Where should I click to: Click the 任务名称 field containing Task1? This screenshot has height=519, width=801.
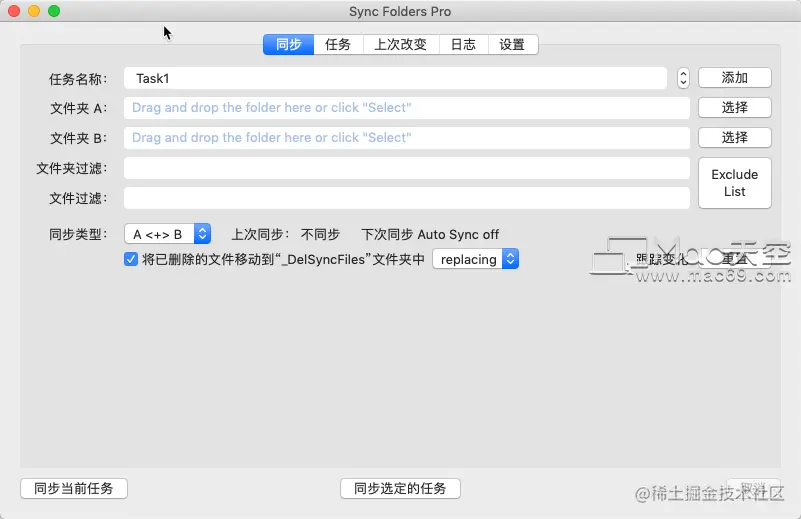[395, 78]
